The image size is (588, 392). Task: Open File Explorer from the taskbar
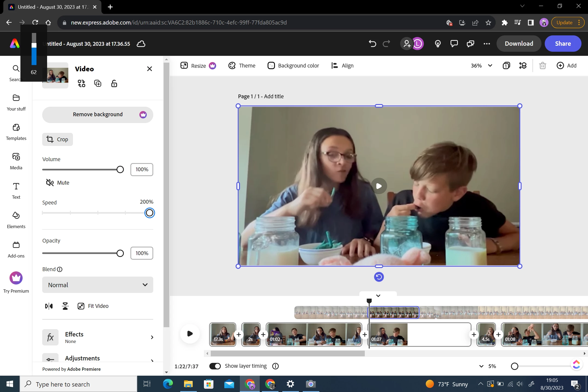[x=188, y=384]
